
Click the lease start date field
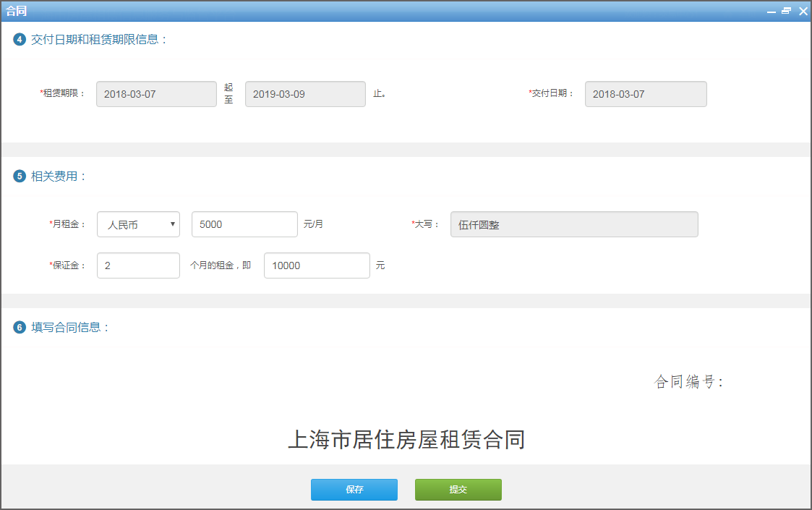[156, 94]
